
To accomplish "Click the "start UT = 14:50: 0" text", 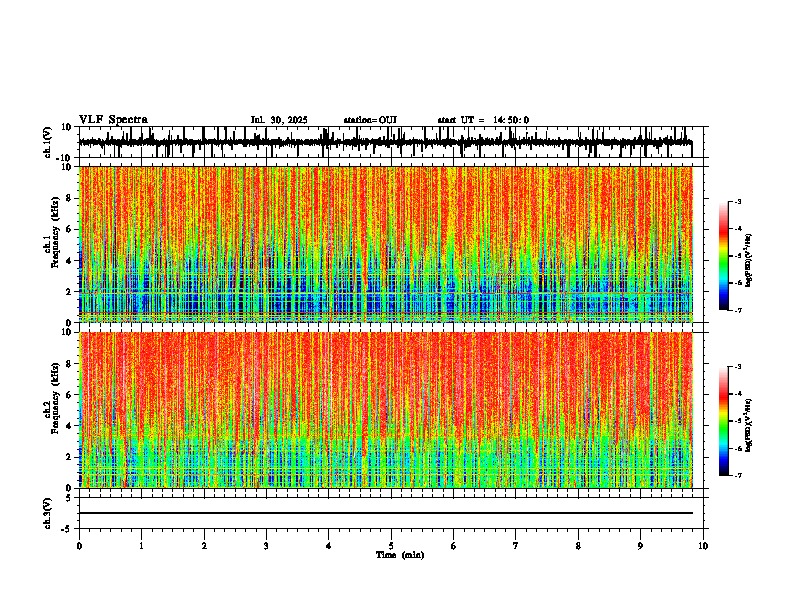I will click(x=483, y=120).
